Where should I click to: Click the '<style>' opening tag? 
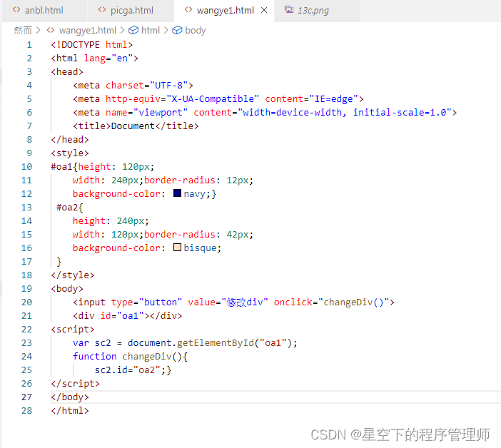[x=70, y=153]
